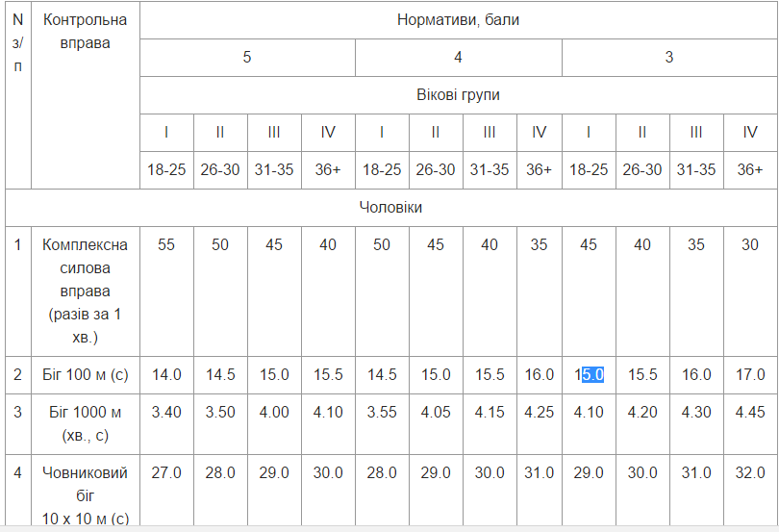Screen dimensions: 779x532
Task: Click the "Біг 1000 м" row label
Action: tap(85, 423)
